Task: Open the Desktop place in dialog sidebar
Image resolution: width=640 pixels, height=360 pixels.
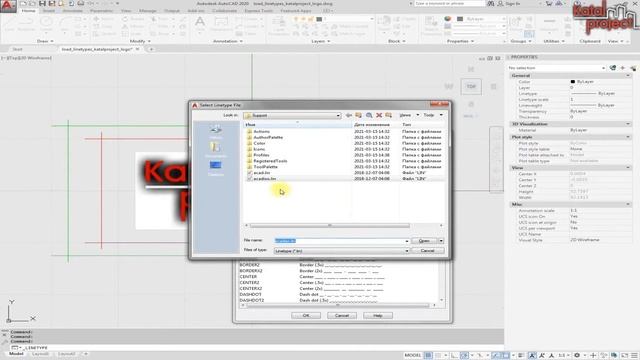Action: coord(216,168)
